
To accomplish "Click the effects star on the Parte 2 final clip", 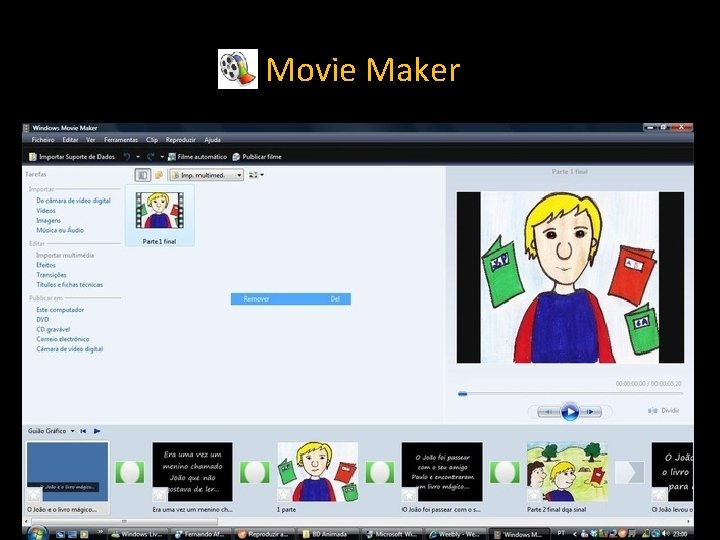I will point(534,495).
